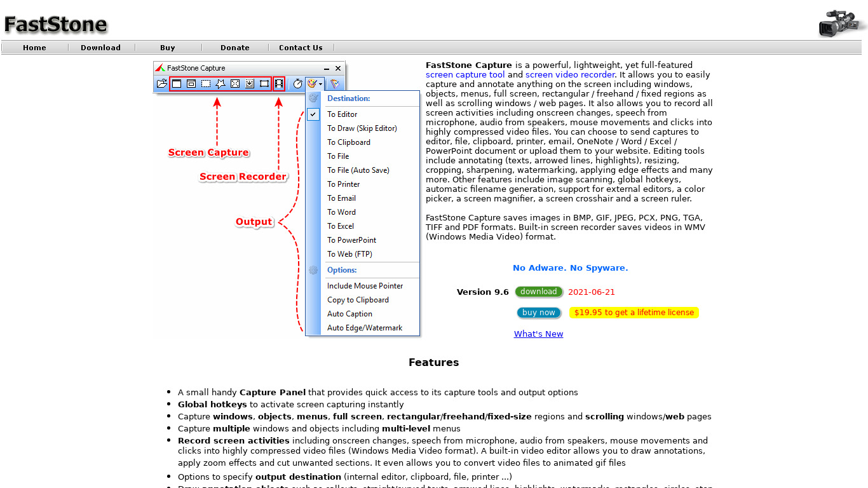
Task: Open the Home menu item
Action: [34, 48]
